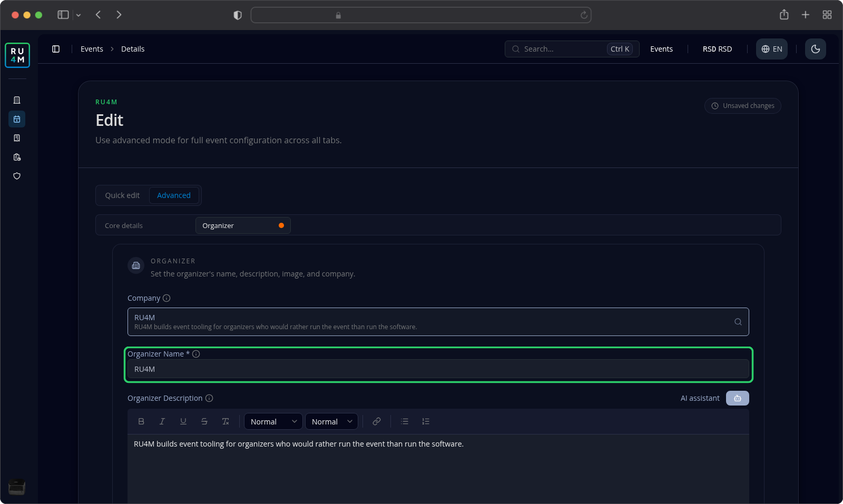Viewport: 843px width, 504px height.
Task: Open the clipboard settings sidebar icon
Action: click(x=17, y=157)
